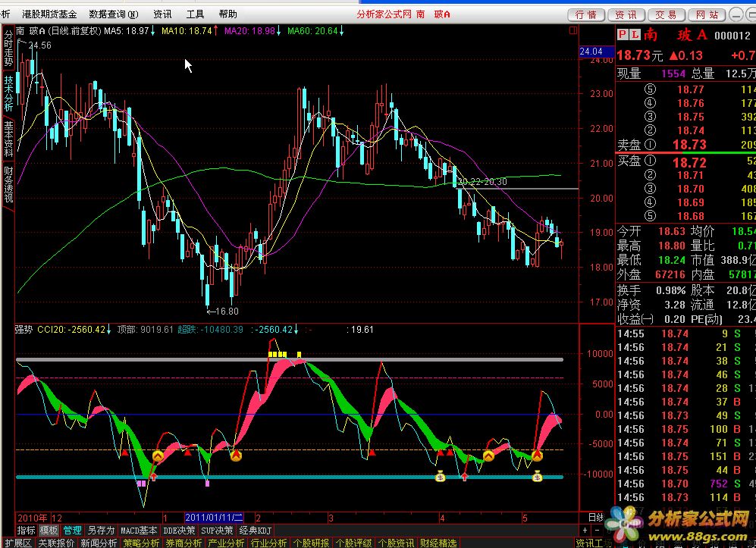
Task: Select the DDE决策 template
Action: (x=180, y=531)
